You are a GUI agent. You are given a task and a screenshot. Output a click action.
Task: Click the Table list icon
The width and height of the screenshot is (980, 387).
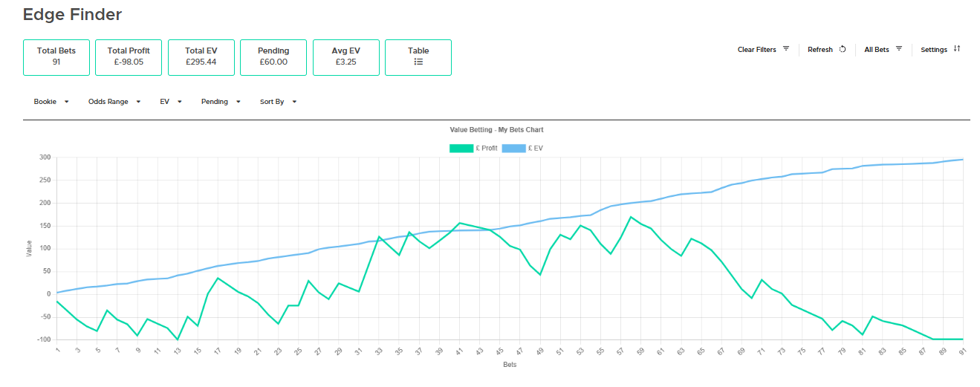coord(418,62)
